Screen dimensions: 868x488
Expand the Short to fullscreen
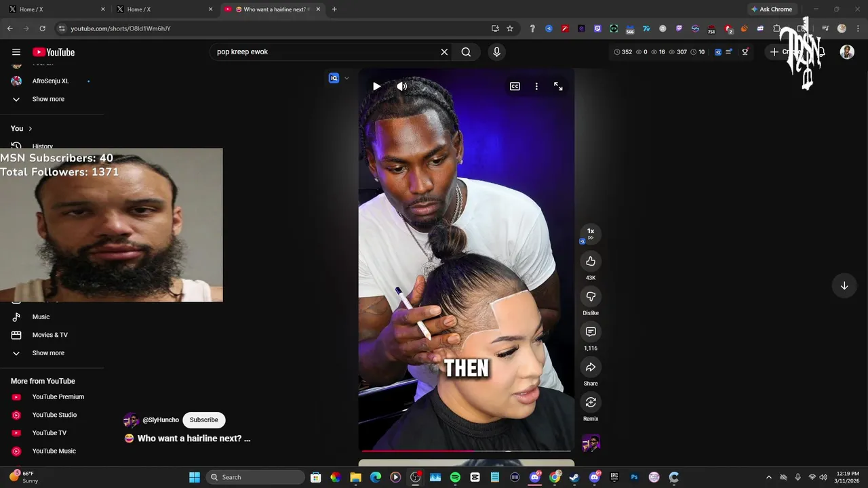(558, 86)
